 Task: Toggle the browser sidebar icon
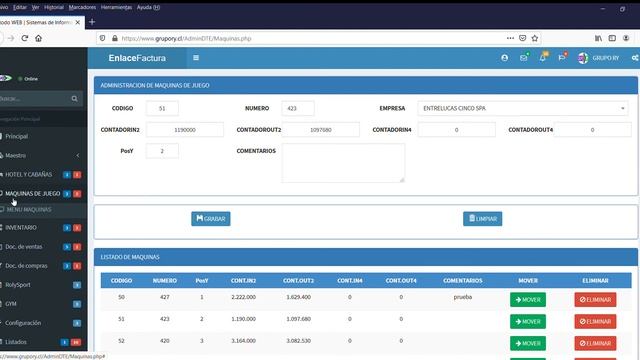pyautogui.click(x=612, y=38)
